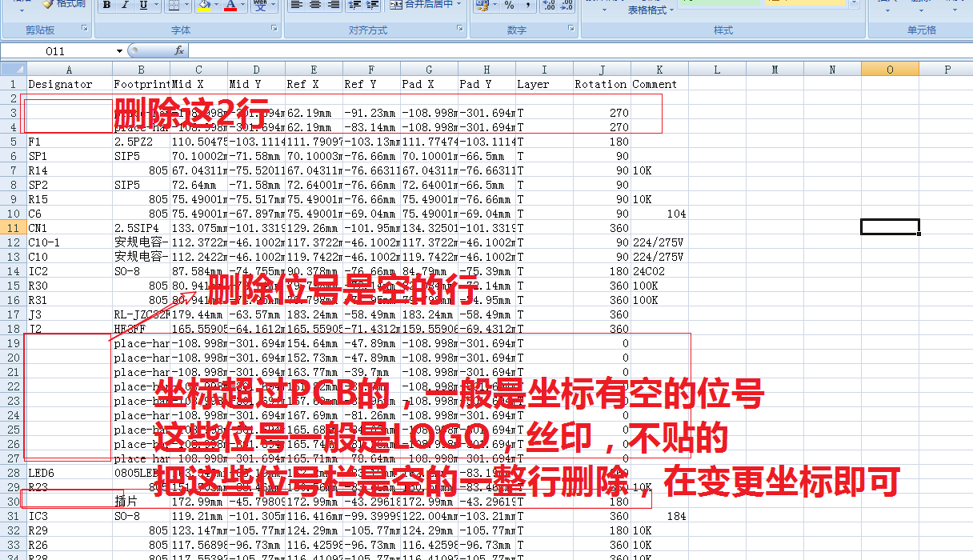Open Merge and Center dropdown arrow
This screenshot has width=973, height=560.
point(458,5)
